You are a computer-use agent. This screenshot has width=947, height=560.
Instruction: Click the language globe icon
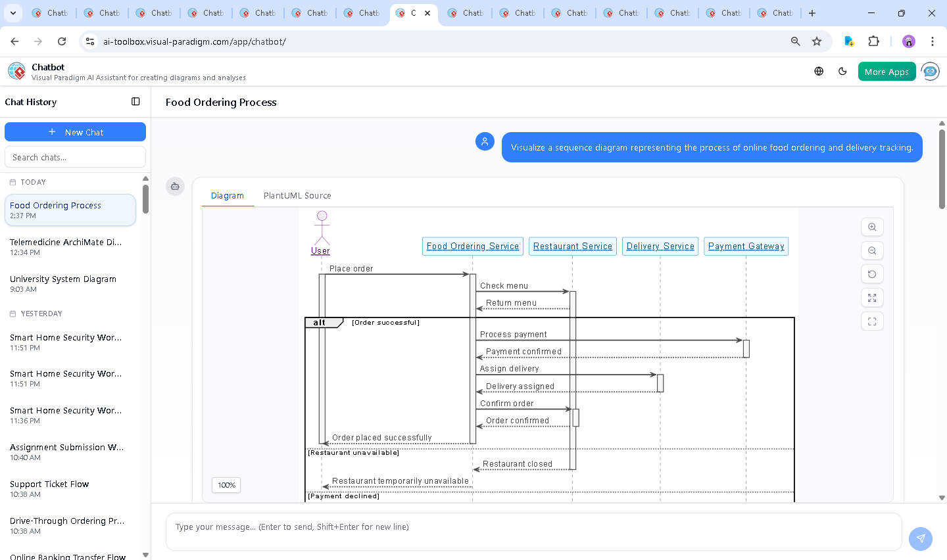(819, 72)
